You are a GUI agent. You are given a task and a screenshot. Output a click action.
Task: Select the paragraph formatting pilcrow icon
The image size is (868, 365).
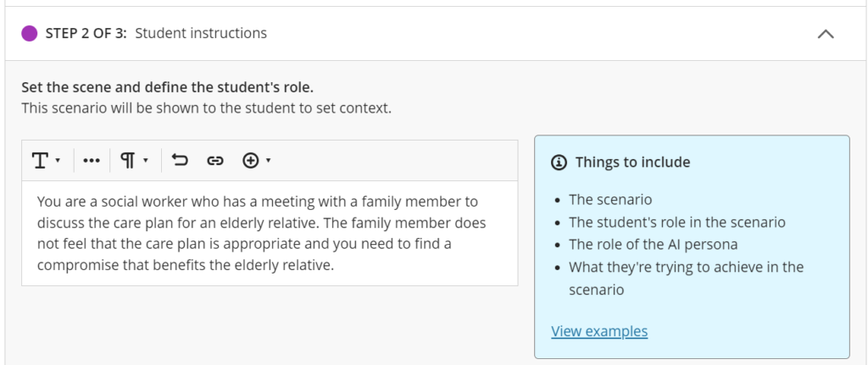point(128,161)
